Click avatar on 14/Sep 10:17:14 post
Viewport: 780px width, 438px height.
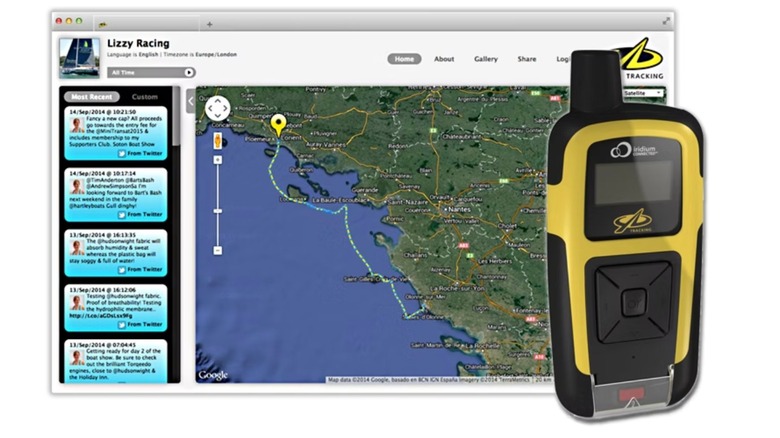coord(77,187)
